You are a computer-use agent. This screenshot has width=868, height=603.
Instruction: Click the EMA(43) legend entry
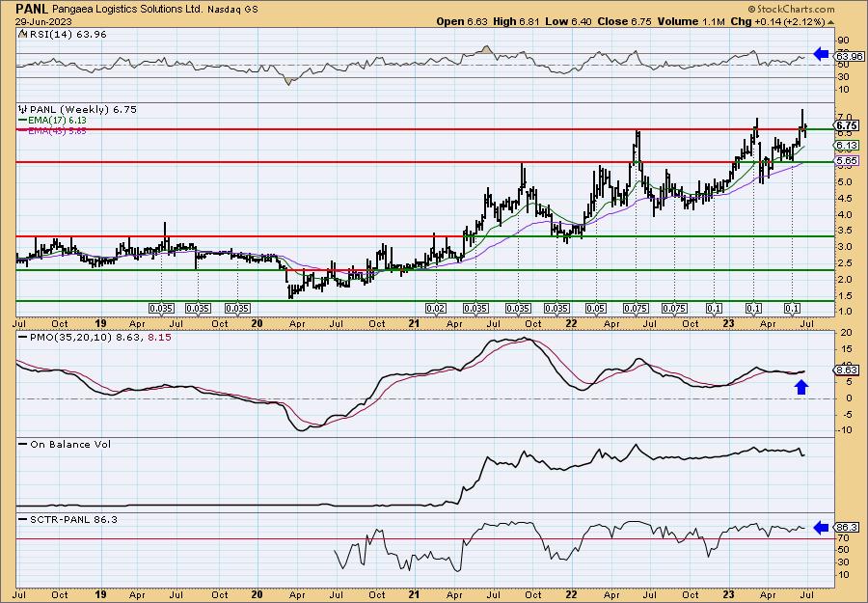click(53, 130)
